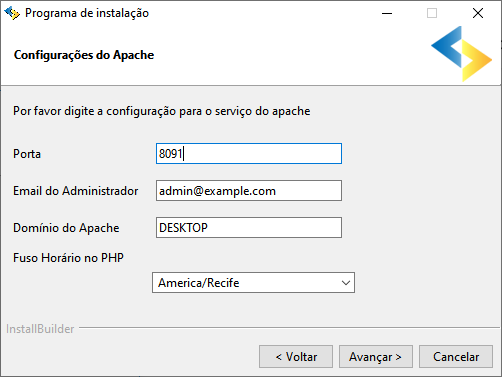The width and height of the screenshot is (502, 377).
Task: Close the installer with the X icon
Action: pos(478,13)
